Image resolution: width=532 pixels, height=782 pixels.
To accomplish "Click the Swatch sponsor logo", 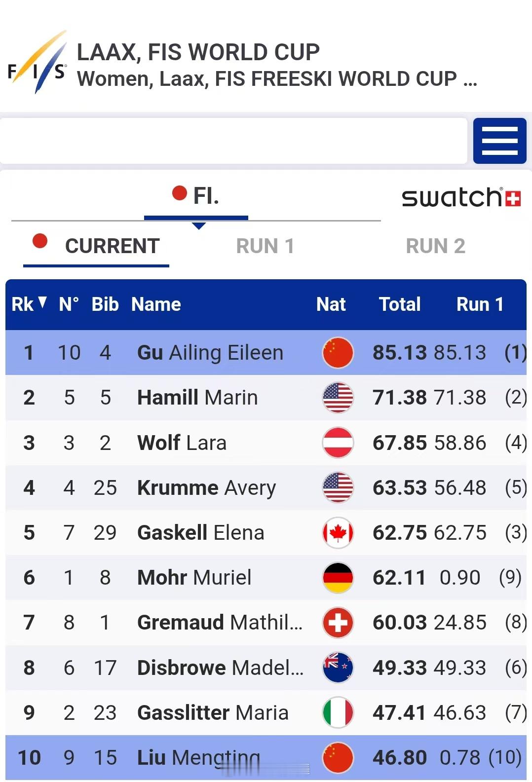I will pyautogui.click(x=461, y=197).
